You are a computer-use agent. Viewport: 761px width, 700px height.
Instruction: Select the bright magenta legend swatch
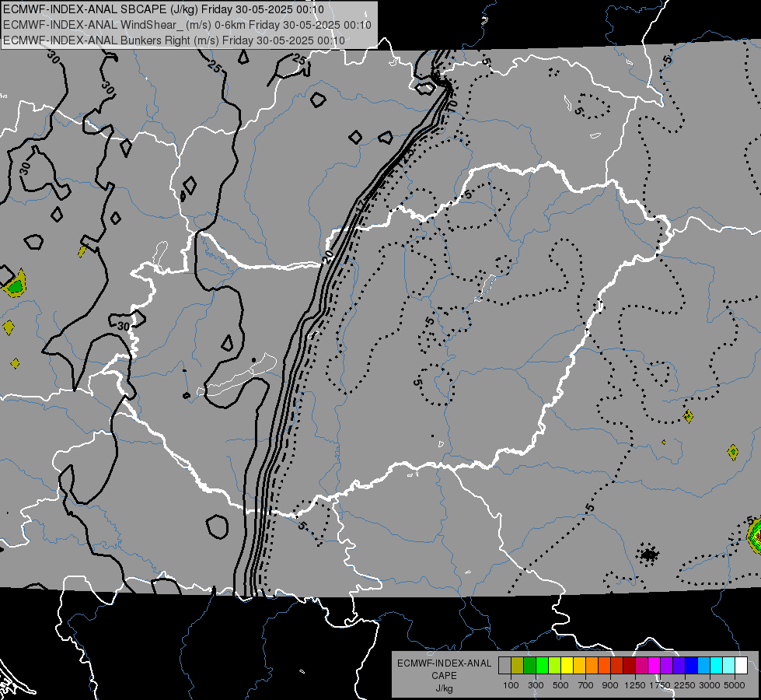pos(655,665)
